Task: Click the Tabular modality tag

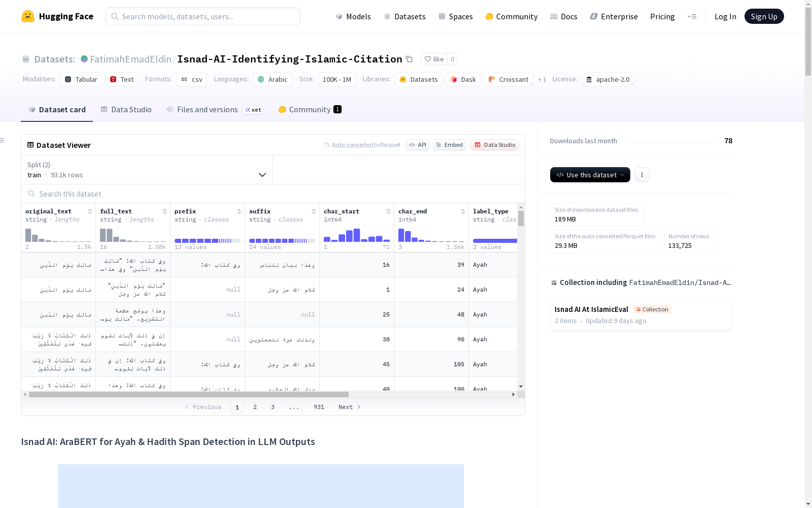Action: [81, 79]
